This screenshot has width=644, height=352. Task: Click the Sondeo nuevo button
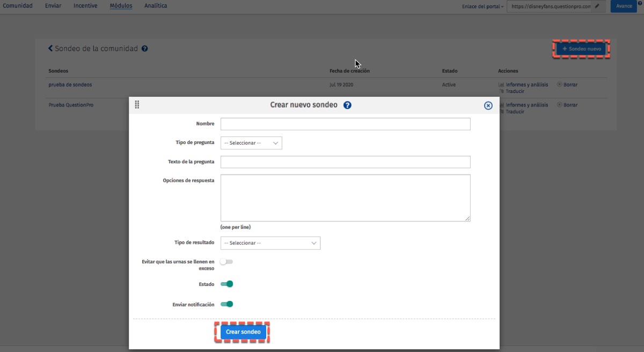point(582,49)
